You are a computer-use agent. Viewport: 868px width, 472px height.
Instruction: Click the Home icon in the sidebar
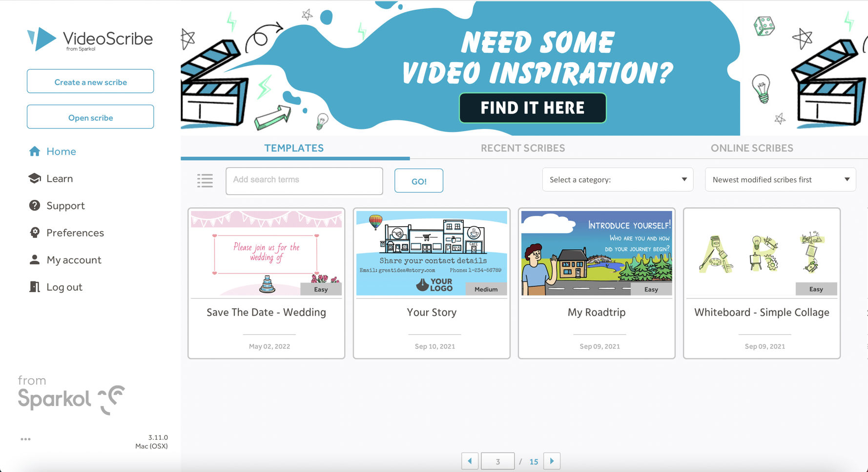point(35,151)
